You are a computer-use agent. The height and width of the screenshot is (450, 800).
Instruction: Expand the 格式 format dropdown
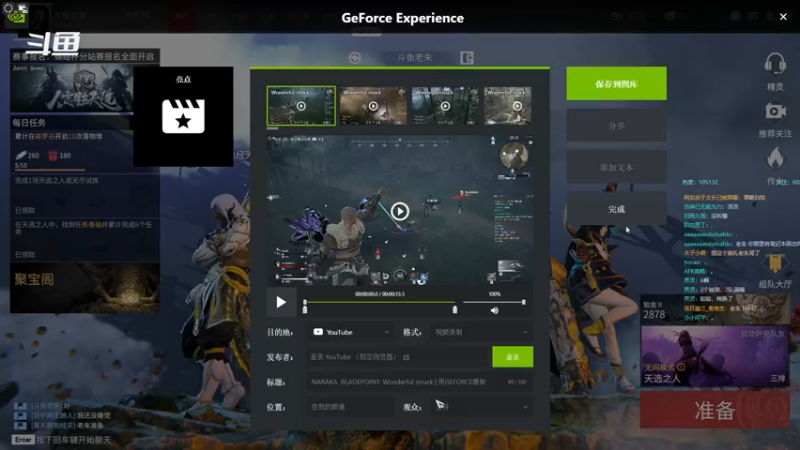pyautogui.click(x=481, y=332)
